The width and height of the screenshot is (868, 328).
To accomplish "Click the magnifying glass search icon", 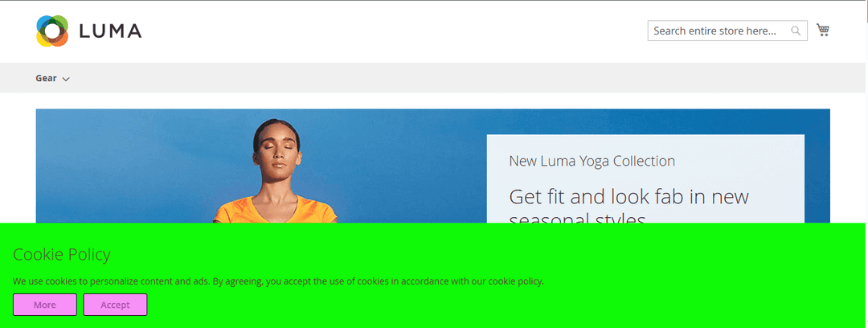I will click(796, 31).
